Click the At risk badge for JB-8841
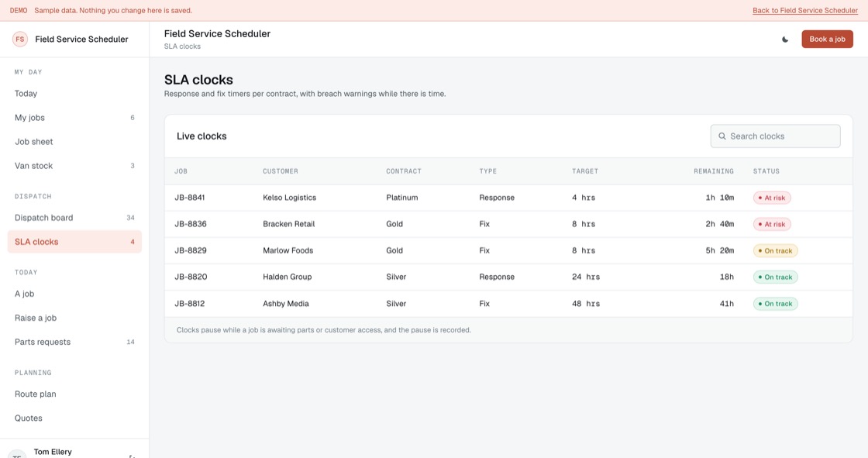868x458 pixels. pos(772,198)
